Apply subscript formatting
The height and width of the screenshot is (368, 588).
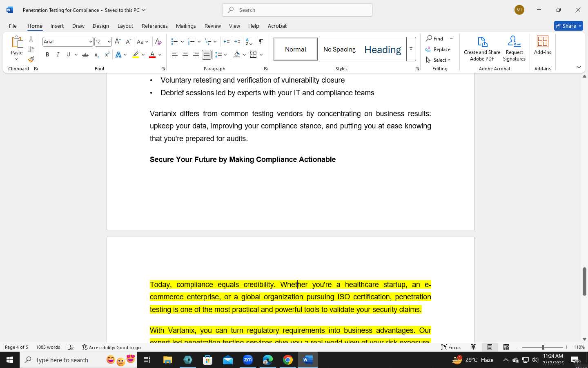pyautogui.click(x=96, y=55)
